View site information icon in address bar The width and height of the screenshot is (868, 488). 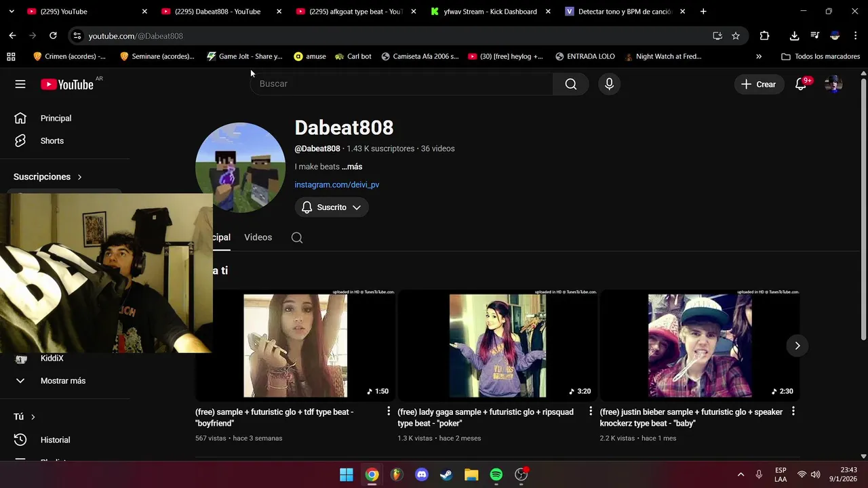pyautogui.click(x=77, y=36)
